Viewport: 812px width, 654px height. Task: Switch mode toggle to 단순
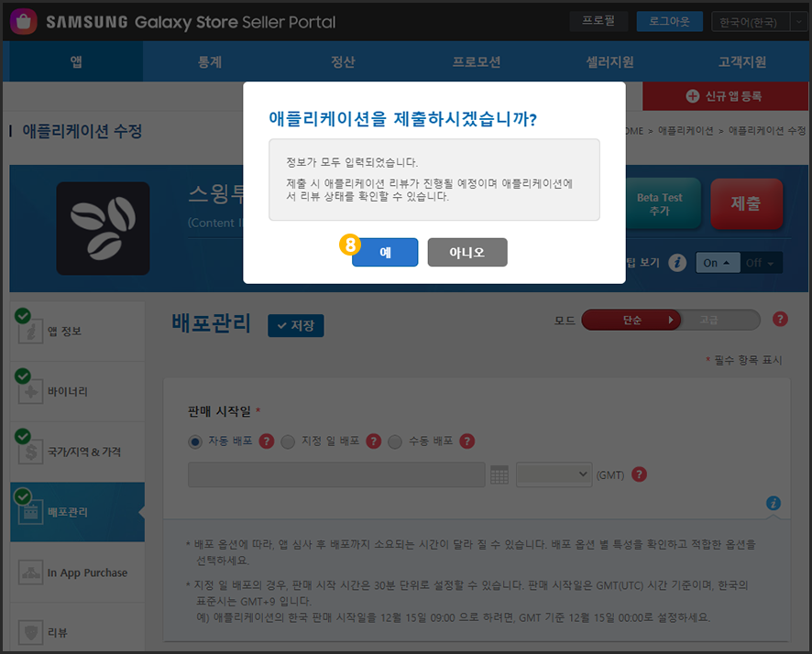tap(632, 320)
